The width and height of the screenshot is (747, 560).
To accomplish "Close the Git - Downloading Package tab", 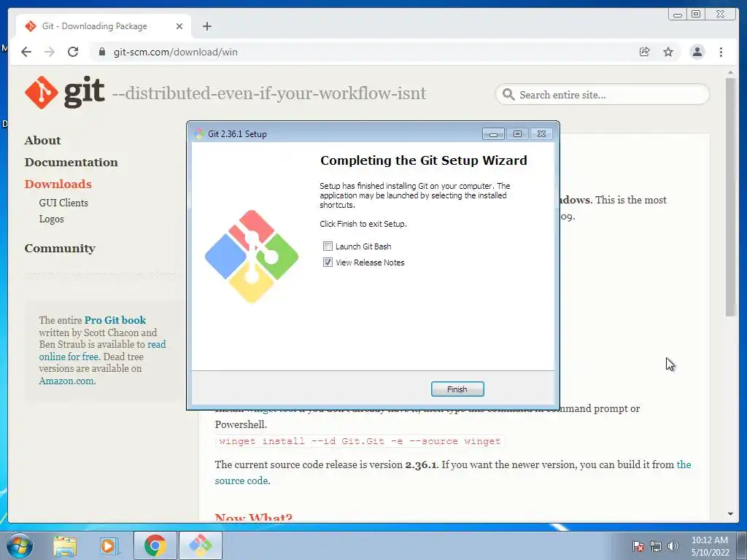I will point(179,26).
